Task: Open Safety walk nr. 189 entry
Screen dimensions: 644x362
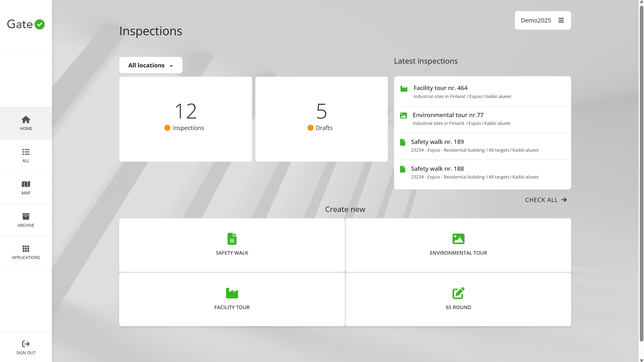Action: 437,142
